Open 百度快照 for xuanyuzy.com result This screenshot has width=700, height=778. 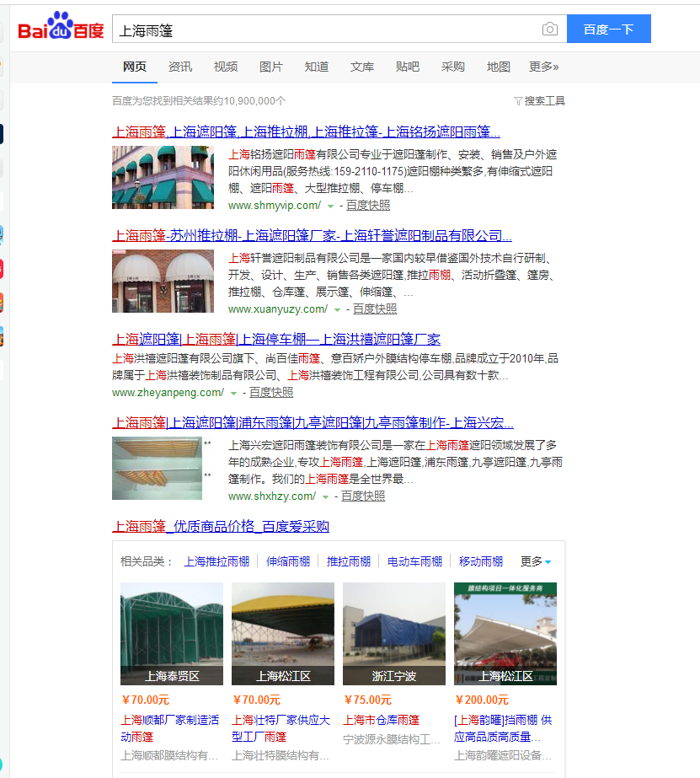[x=375, y=309]
